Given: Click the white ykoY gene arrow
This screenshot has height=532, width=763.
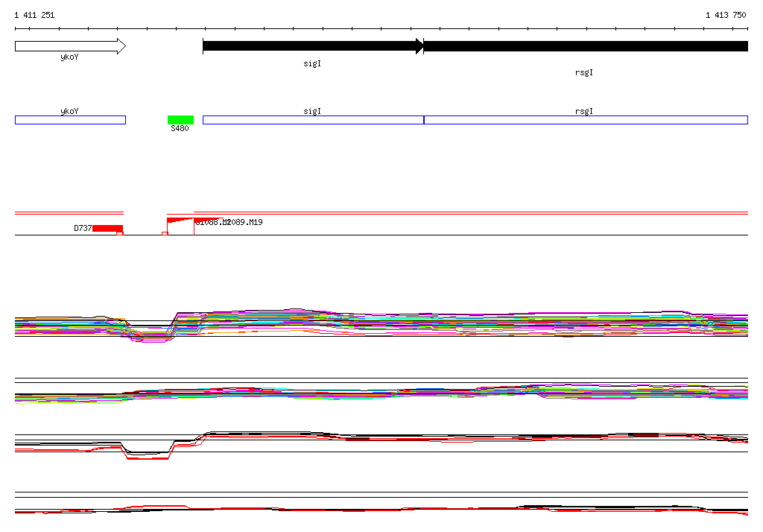Looking at the screenshot, I should [71, 46].
